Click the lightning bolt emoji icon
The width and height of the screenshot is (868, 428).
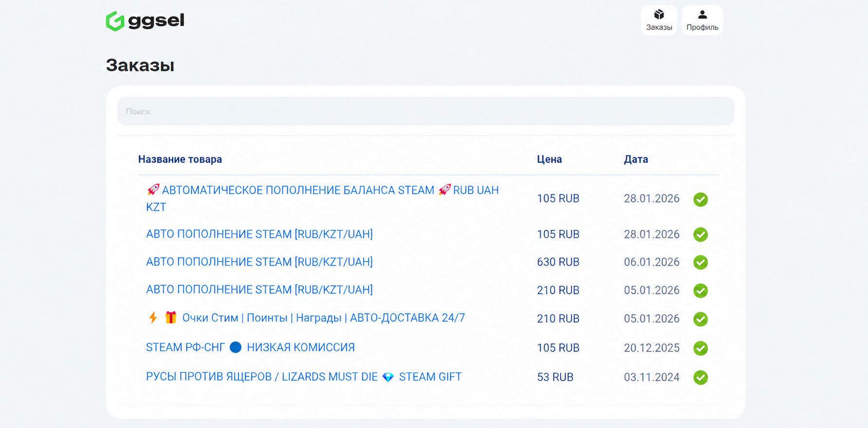[x=153, y=318]
